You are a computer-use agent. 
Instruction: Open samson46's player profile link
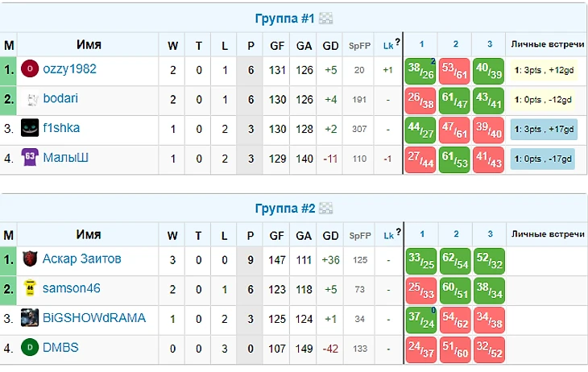73,288
